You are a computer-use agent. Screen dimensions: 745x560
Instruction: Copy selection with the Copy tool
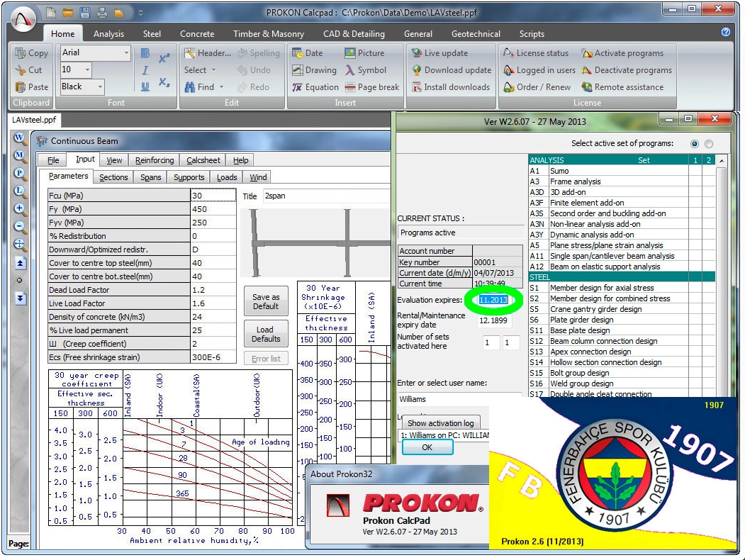(x=31, y=52)
